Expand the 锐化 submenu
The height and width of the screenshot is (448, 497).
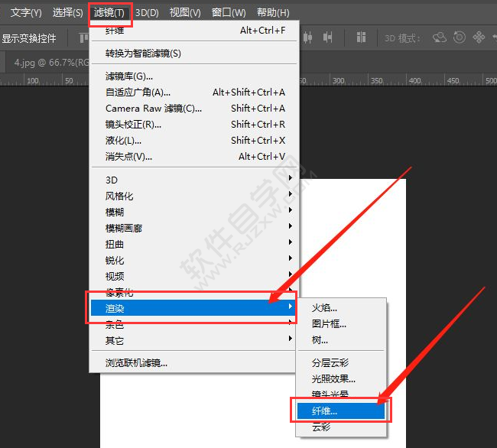pyautogui.click(x=194, y=260)
